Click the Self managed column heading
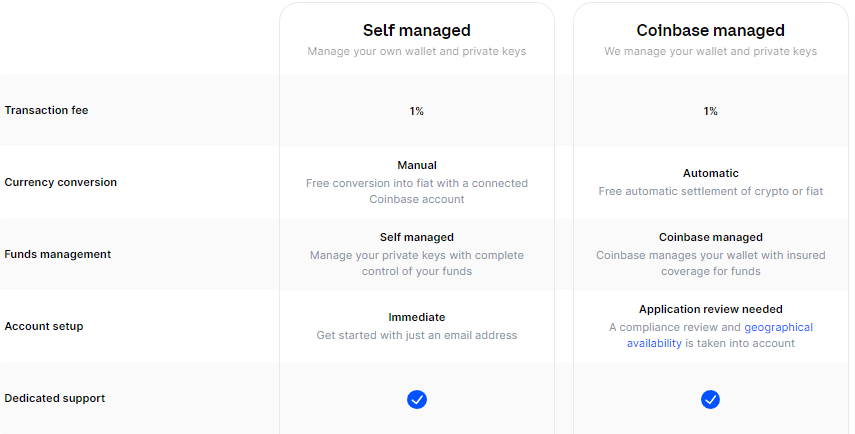This screenshot has width=855, height=434. pos(416,31)
